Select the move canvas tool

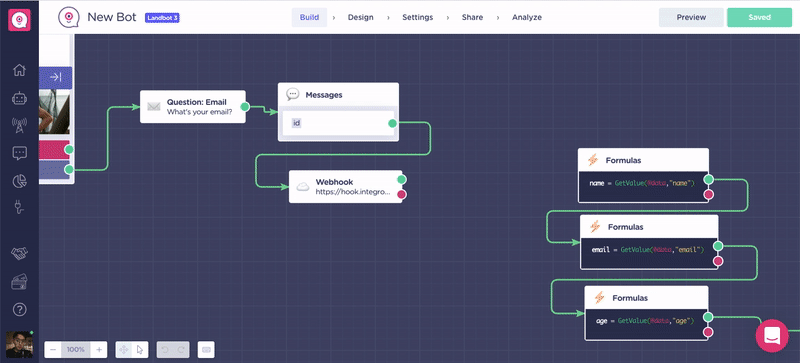(124, 350)
